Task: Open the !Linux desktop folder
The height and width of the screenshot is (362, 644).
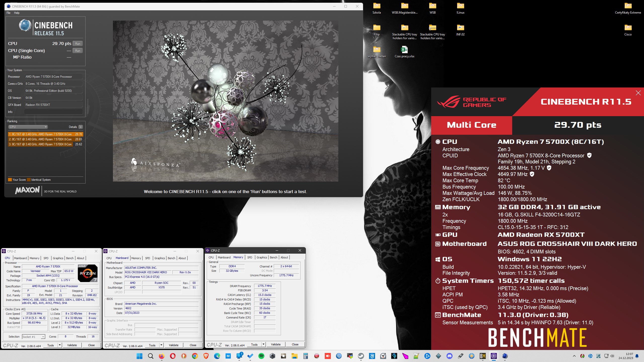Action: 460,8
